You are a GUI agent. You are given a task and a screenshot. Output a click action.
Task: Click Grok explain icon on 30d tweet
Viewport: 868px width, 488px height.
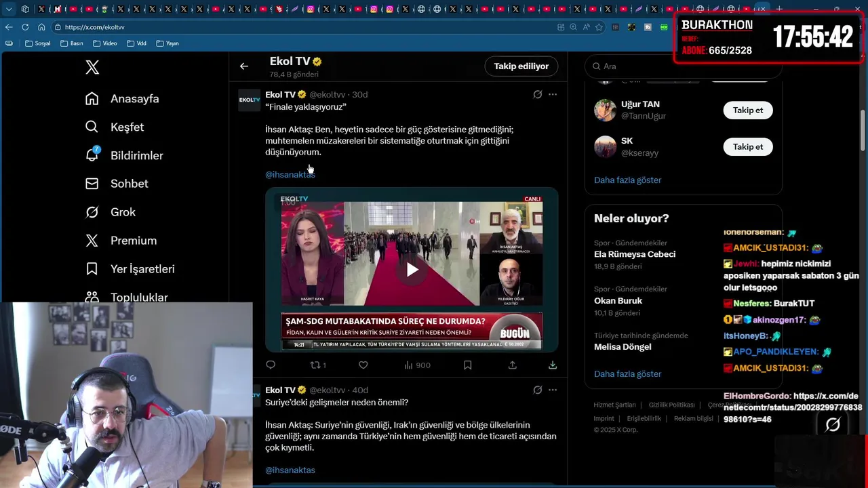[538, 95]
